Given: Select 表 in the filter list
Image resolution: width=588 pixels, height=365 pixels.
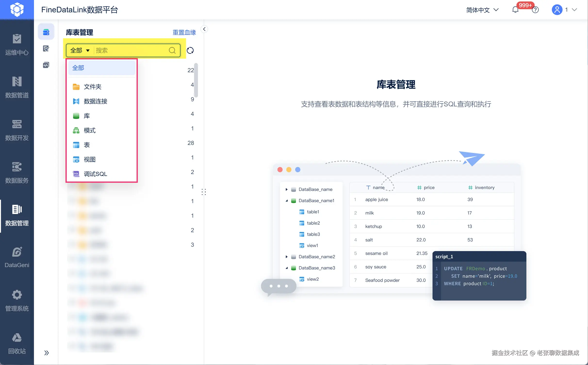Looking at the screenshot, I should click(x=102, y=145).
